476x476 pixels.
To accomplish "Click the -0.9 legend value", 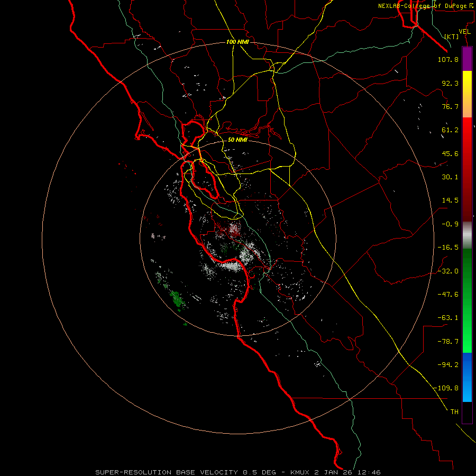I will pyautogui.click(x=450, y=224).
